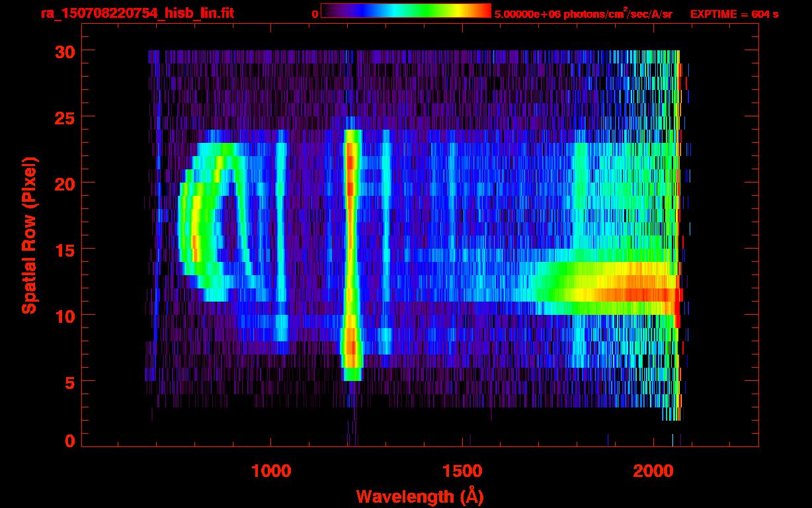Click the color scale bar

coord(406,11)
